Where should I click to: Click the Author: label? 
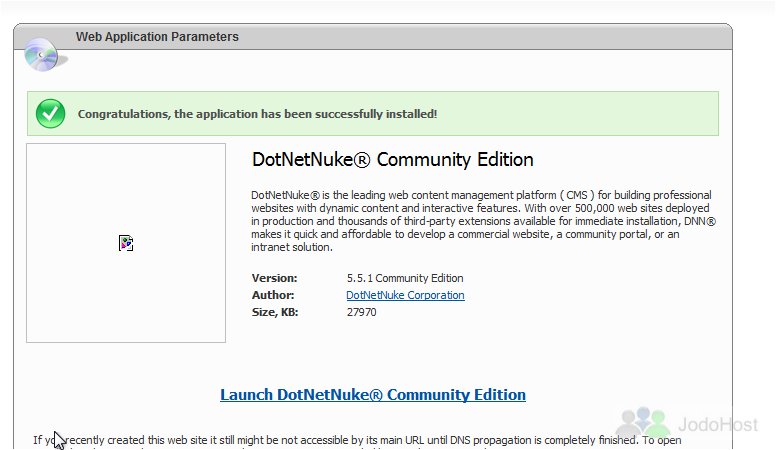point(273,295)
